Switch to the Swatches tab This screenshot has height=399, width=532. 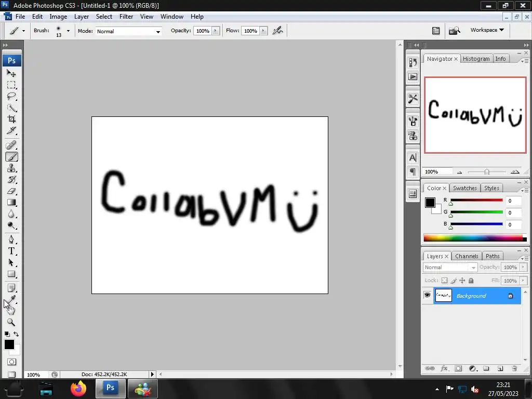click(465, 188)
